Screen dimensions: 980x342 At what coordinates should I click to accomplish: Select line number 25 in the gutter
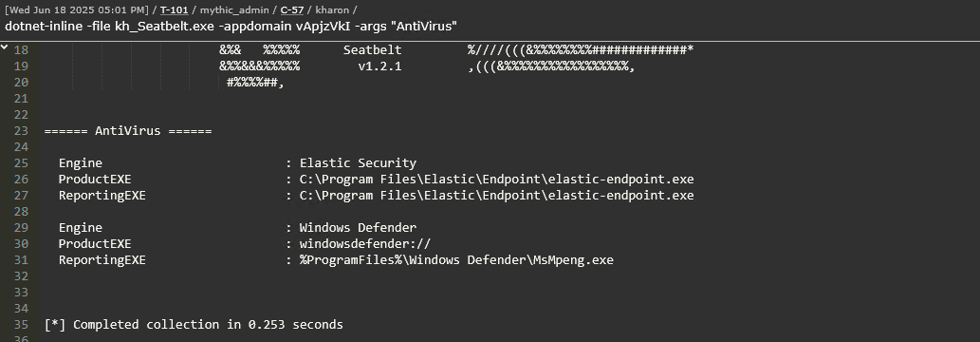pyautogui.click(x=21, y=162)
